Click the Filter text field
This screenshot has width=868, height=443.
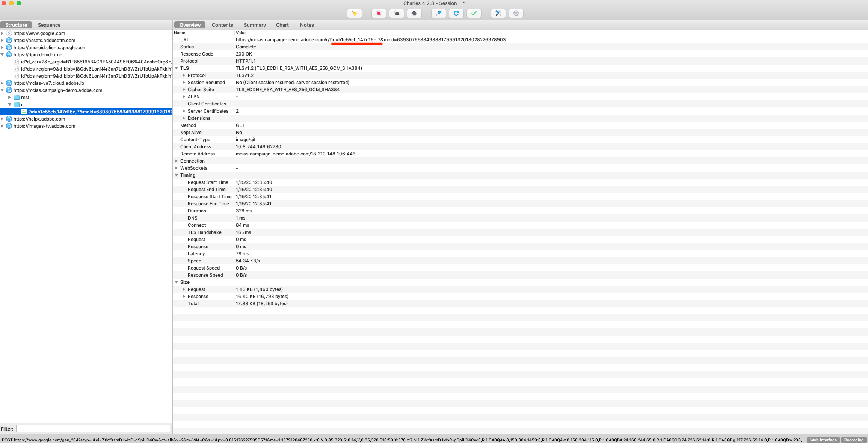(93, 428)
